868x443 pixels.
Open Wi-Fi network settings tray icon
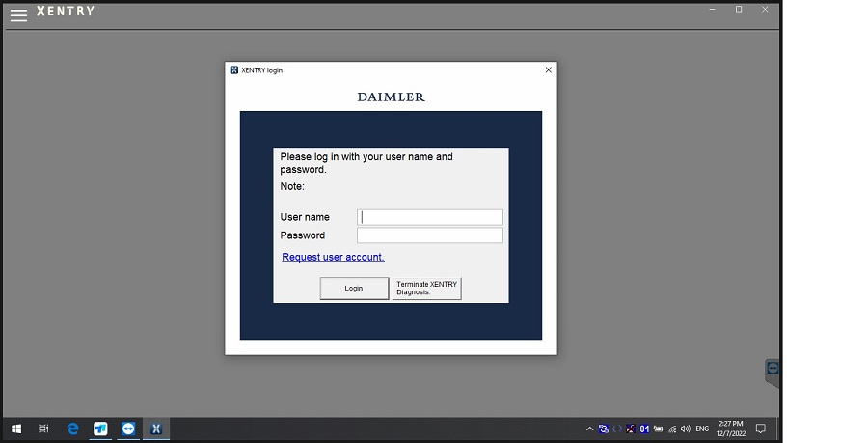[x=672, y=429]
